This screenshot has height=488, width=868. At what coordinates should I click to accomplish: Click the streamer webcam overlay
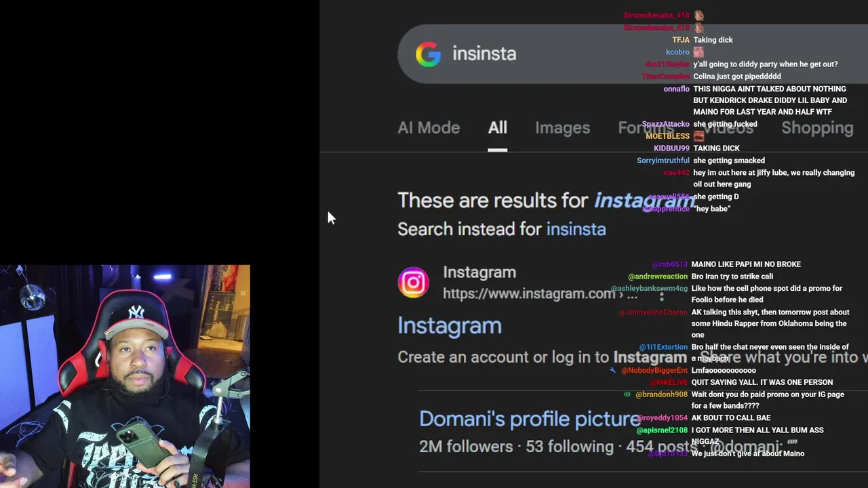click(125, 376)
